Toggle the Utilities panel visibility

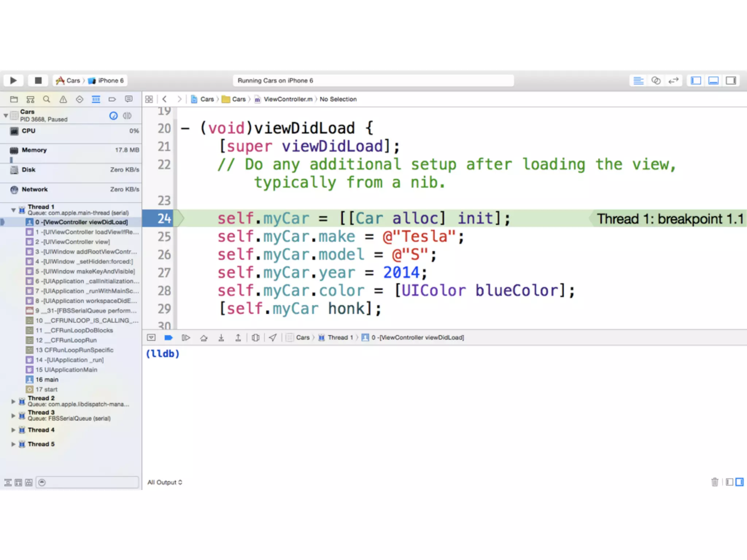(x=731, y=81)
